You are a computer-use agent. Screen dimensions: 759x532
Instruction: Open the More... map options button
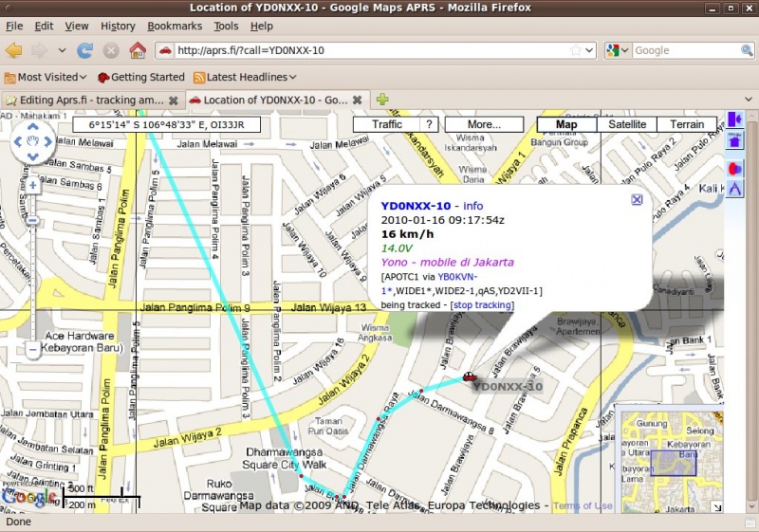[484, 124]
